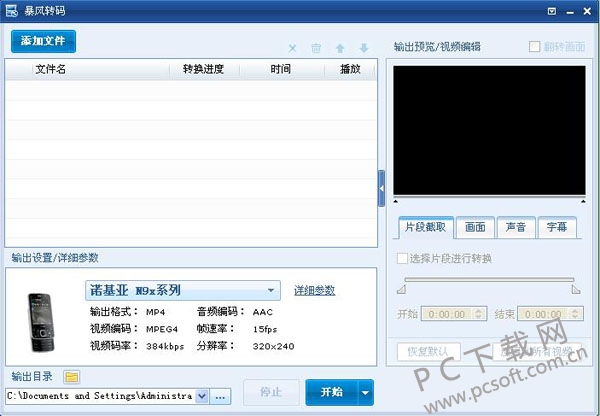The width and height of the screenshot is (600, 416).
Task: Enable 翻转画面 flip picture checkbox
Action: [534, 47]
